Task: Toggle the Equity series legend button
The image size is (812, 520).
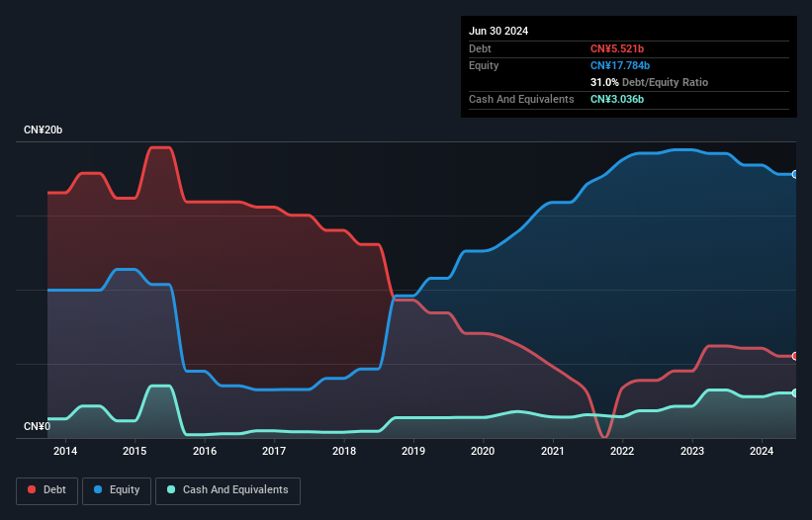Action: click(117, 490)
